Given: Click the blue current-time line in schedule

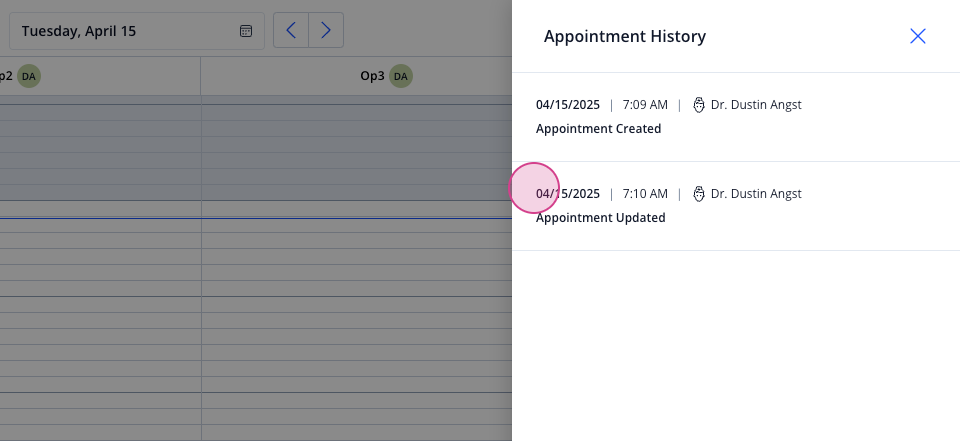Looking at the screenshot, I should point(256,218).
